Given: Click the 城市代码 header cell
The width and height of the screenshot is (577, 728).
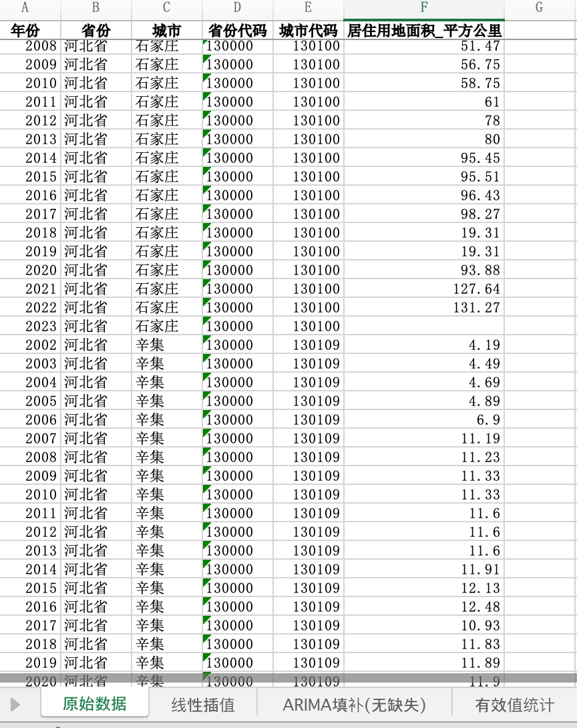Looking at the screenshot, I should 309,31.
